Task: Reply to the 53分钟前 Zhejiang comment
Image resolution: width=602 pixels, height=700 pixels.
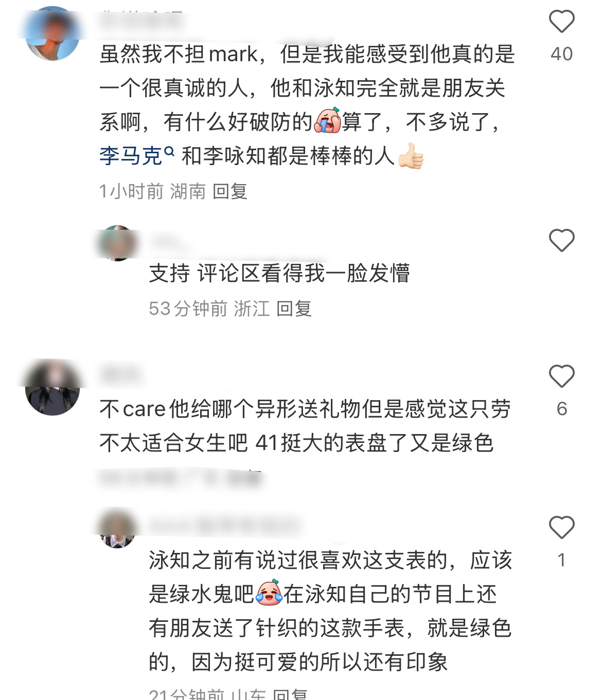Action: point(294,309)
